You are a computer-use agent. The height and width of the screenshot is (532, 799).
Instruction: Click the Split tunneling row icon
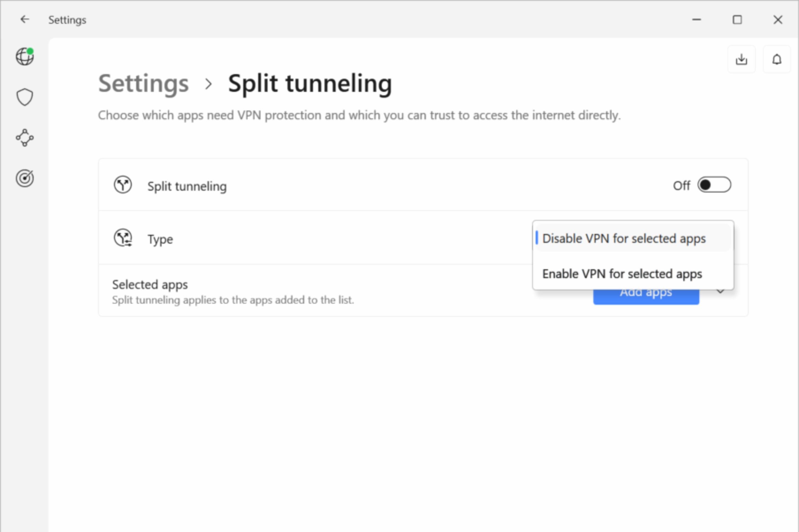[122, 185]
